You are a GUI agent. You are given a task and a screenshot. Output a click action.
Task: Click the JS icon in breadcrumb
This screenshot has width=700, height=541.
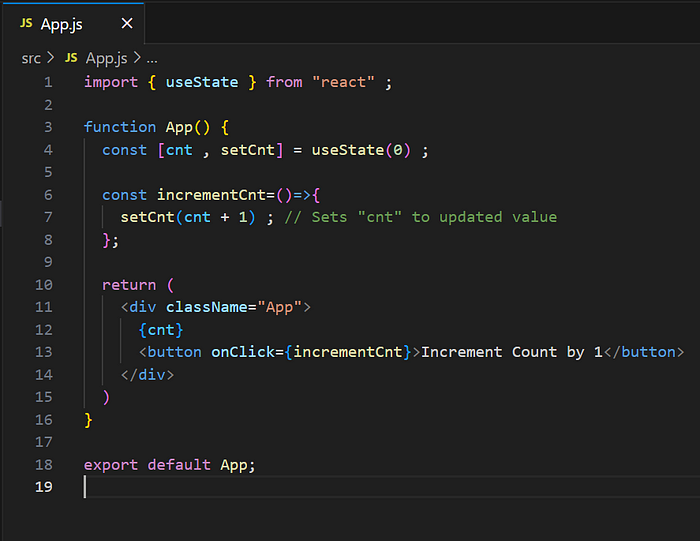[71, 58]
